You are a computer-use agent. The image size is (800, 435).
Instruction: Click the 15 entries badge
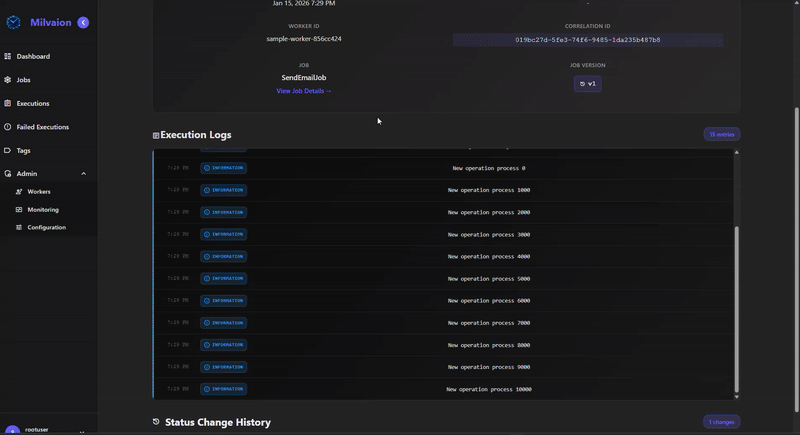721,134
